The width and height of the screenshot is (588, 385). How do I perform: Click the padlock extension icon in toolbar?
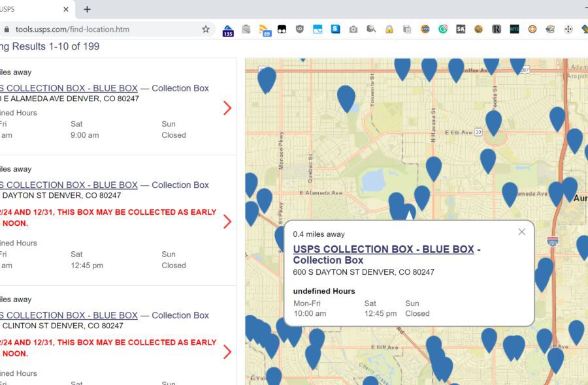(x=389, y=29)
